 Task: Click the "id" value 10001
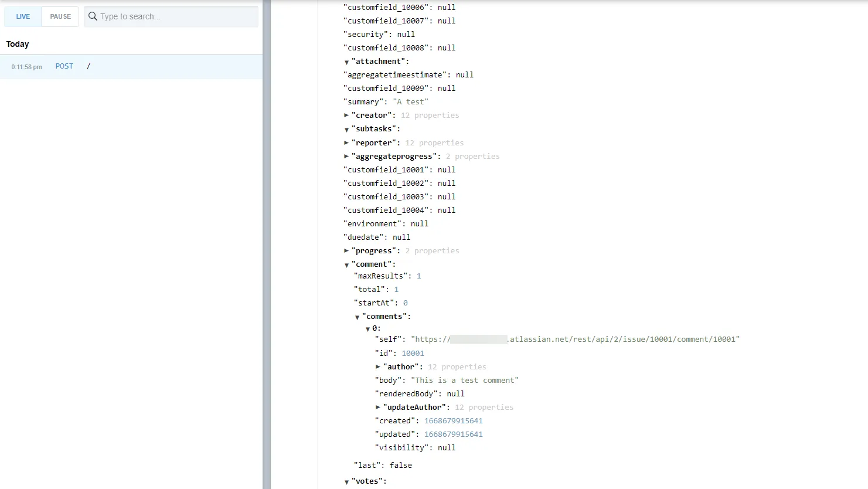coord(413,353)
